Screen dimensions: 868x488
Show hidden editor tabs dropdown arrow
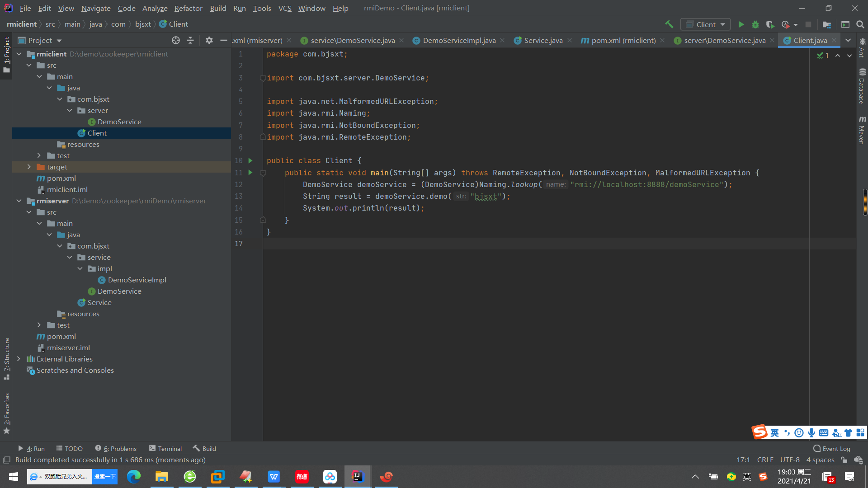tap(848, 40)
